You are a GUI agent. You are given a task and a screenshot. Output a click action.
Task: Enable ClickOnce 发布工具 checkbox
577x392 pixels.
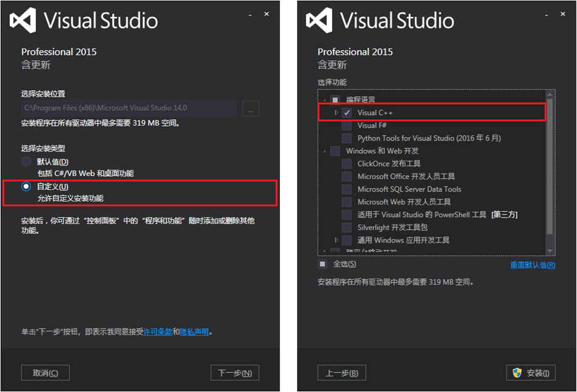coord(347,163)
